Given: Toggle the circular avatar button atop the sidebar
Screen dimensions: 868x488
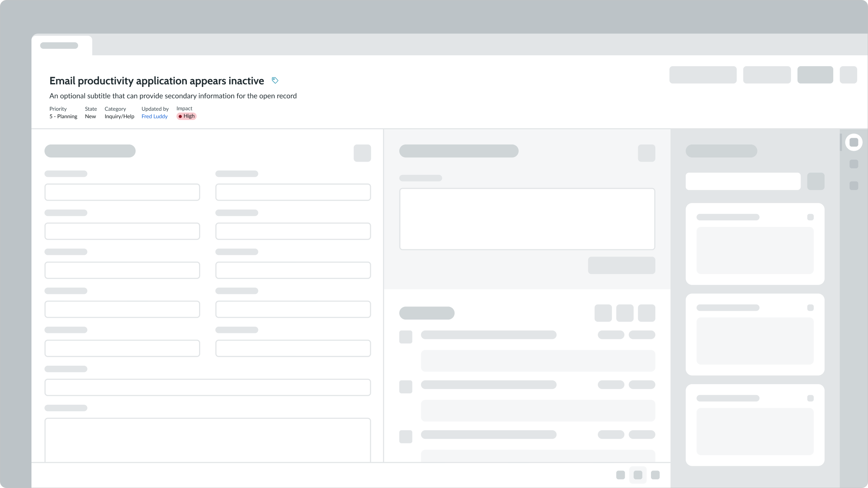Looking at the screenshot, I should (854, 142).
